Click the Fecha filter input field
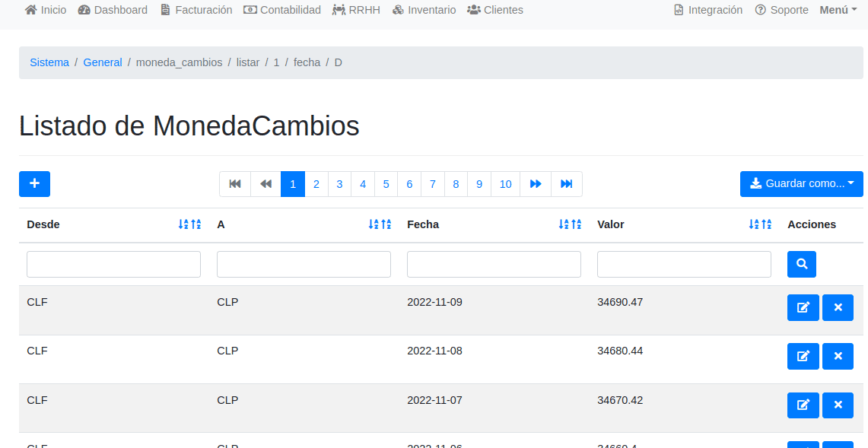Image resolution: width=868 pixels, height=448 pixels. (x=494, y=265)
